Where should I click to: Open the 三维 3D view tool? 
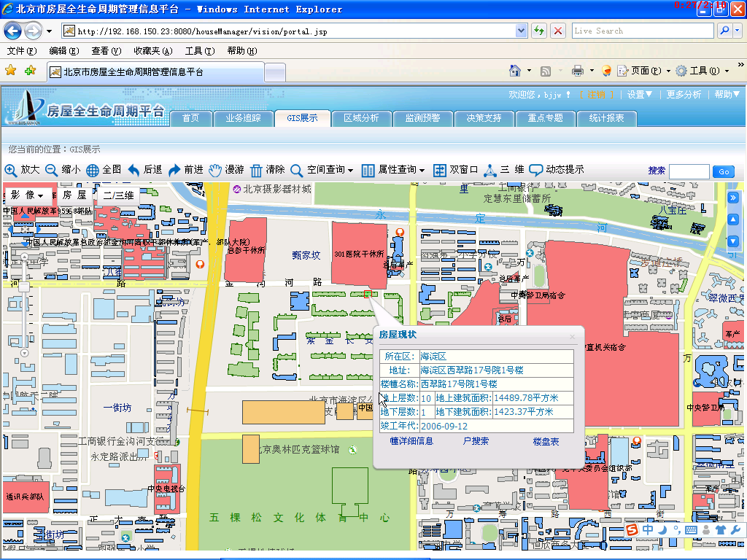490,170
